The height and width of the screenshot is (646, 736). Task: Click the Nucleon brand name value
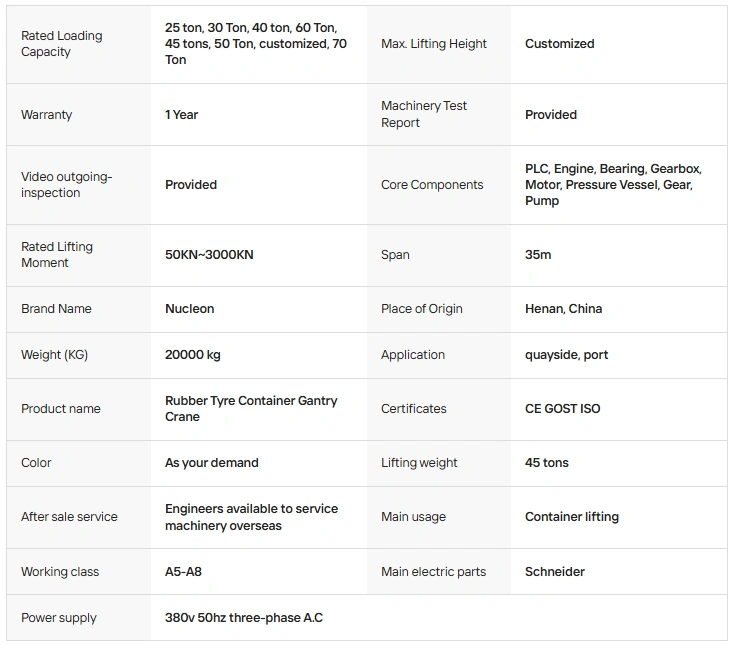189,308
